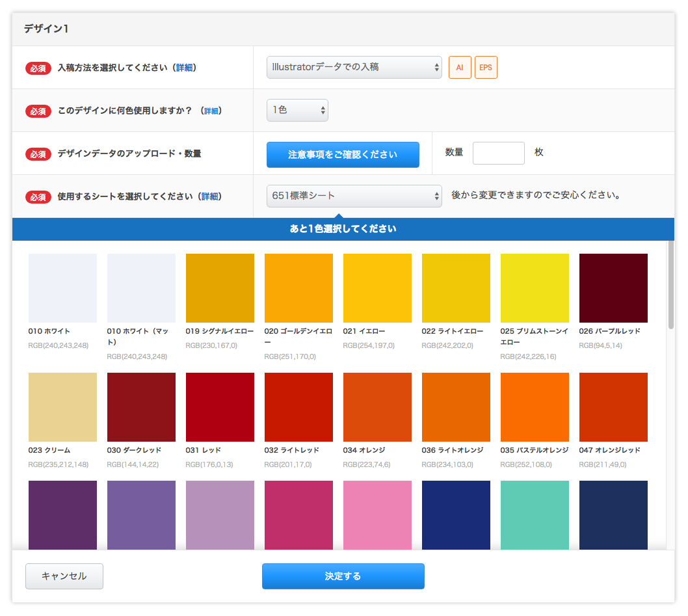
Task: Click the RGB(230,167,0) value text
Action: tap(211, 345)
